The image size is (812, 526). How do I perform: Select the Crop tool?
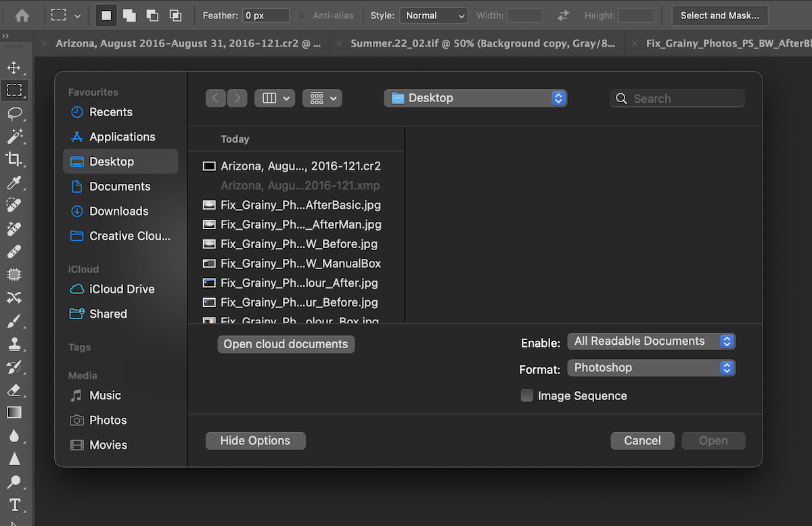15,160
